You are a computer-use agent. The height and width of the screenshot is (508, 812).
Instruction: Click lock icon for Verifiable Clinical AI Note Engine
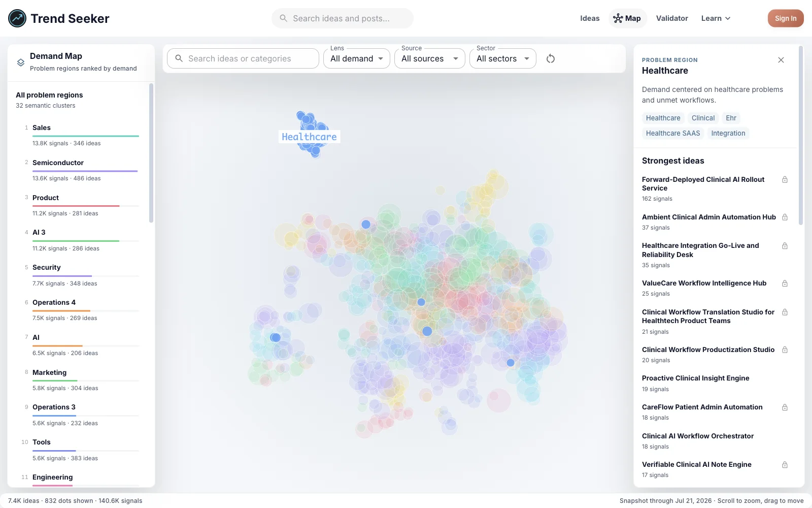click(x=785, y=465)
